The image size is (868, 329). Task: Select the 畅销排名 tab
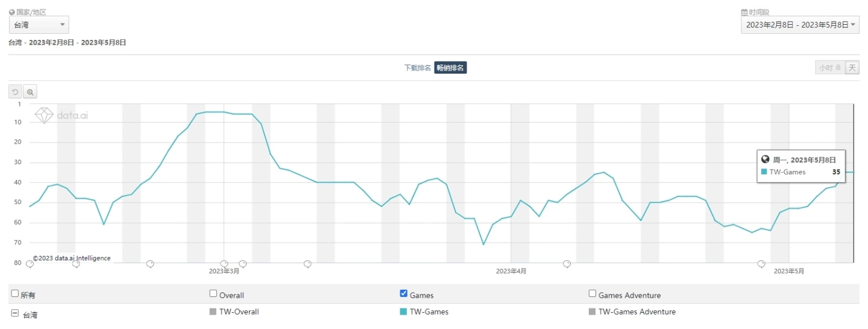click(450, 68)
